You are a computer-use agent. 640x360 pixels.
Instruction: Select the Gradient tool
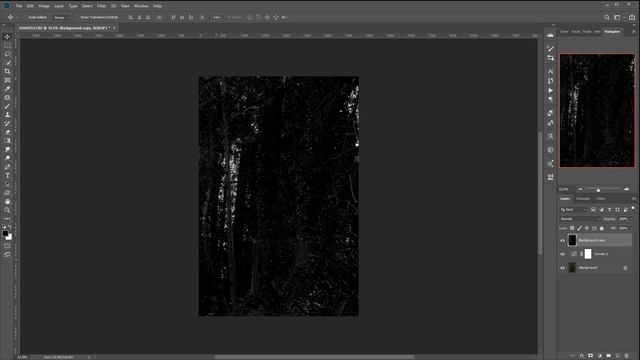pos(7,141)
